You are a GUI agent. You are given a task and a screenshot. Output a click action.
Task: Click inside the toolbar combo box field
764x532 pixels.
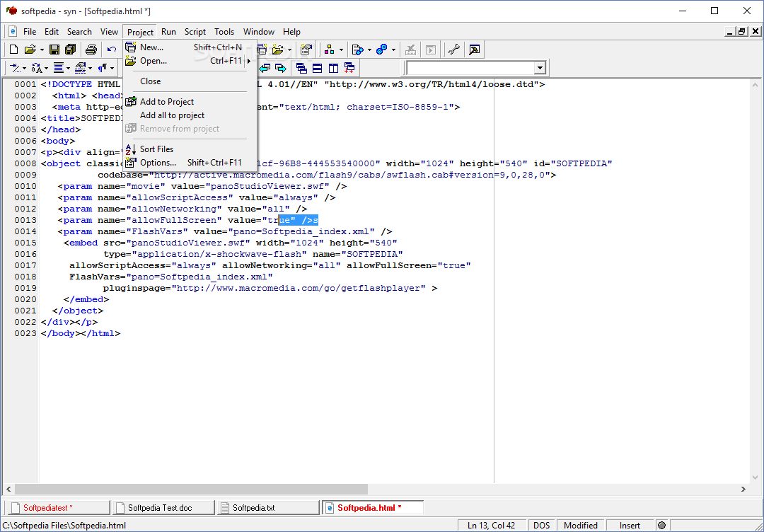470,68
